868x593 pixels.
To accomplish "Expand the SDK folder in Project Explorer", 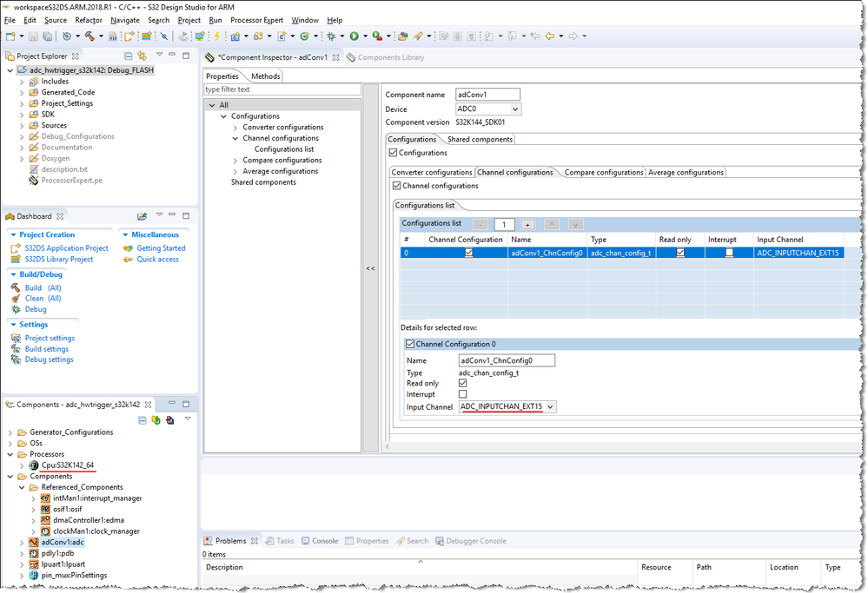I will 22,115.
